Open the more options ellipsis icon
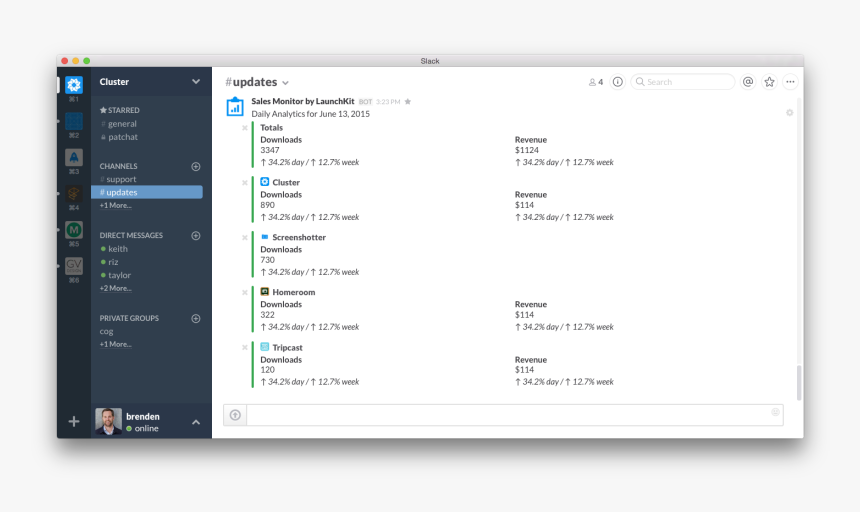 pos(790,82)
